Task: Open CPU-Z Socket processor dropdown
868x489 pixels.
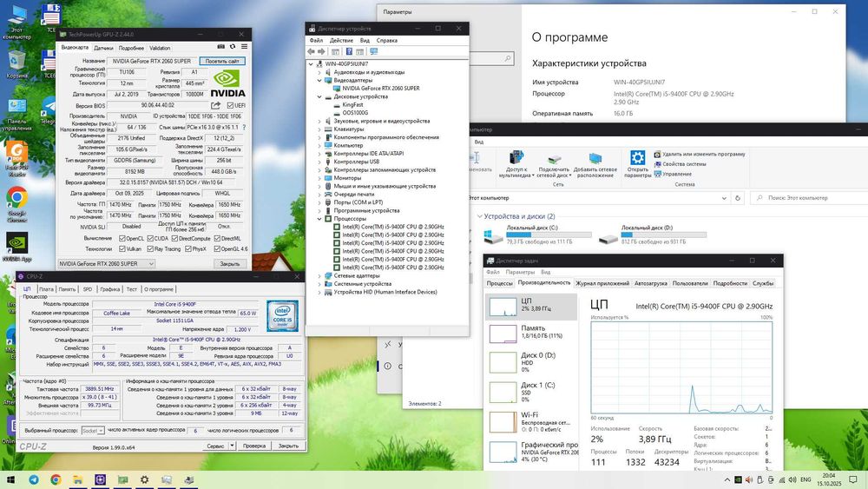Action: 93,430
